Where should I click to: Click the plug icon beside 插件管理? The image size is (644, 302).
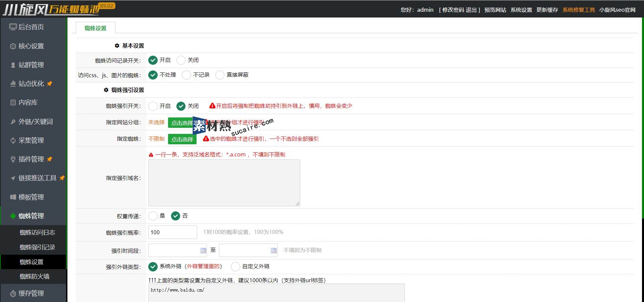pyautogui.click(x=13, y=159)
